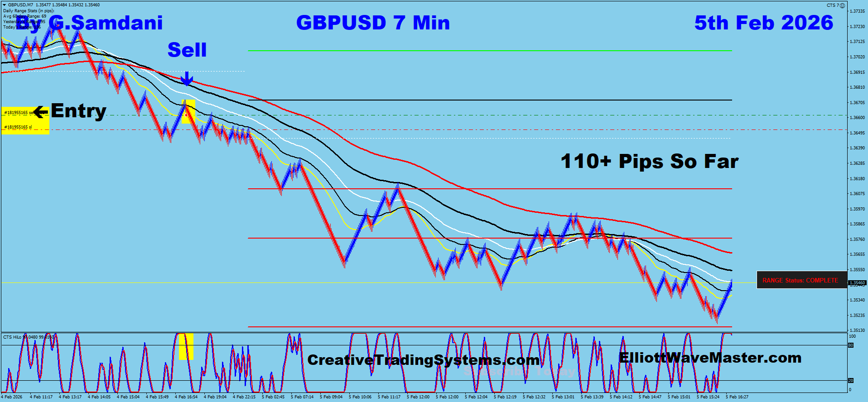Click the 4 Feb 2026 time label

click(11, 397)
